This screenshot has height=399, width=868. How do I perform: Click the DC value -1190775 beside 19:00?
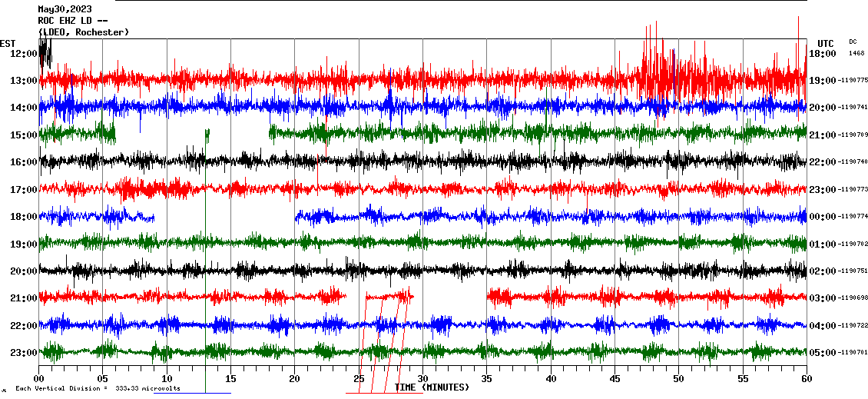(853, 81)
